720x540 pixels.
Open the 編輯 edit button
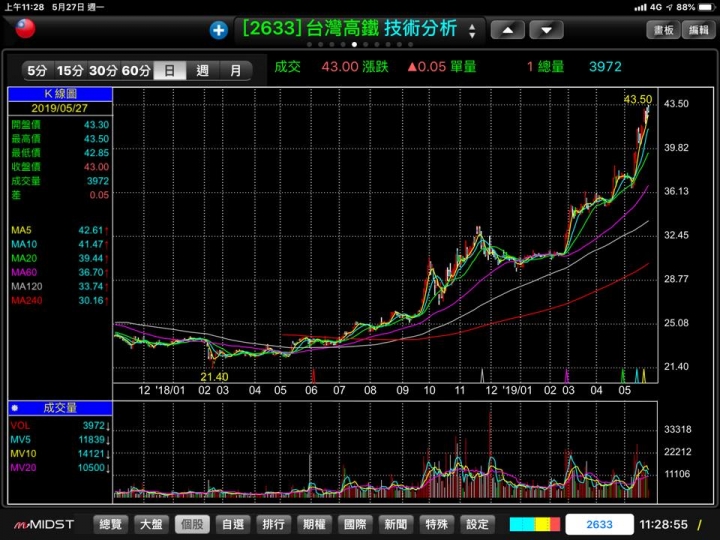pos(698,30)
